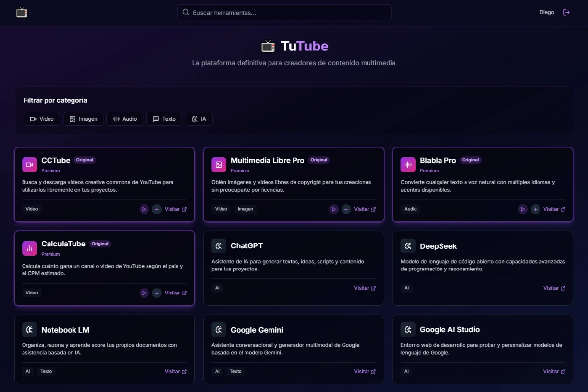588x392 pixels.
Task: Toggle the Video category filter
Action: [42, 119]
